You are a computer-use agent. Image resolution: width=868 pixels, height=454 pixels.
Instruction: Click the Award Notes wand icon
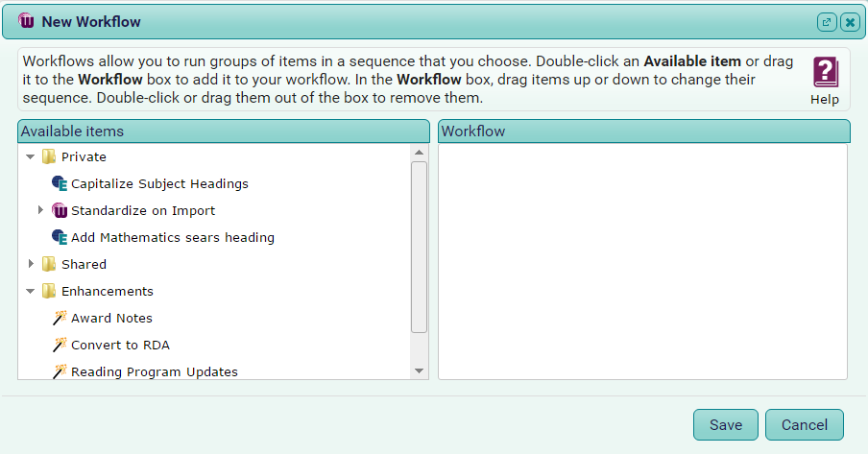click(x=60, y=318)
